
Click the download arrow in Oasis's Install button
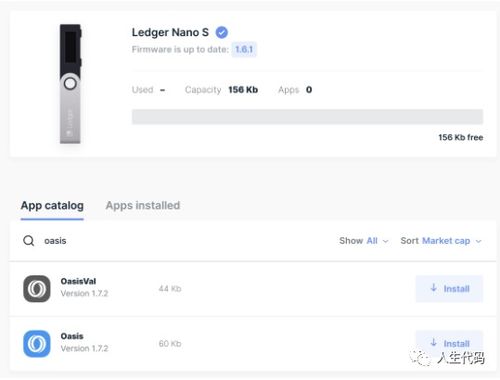point(433,342)
